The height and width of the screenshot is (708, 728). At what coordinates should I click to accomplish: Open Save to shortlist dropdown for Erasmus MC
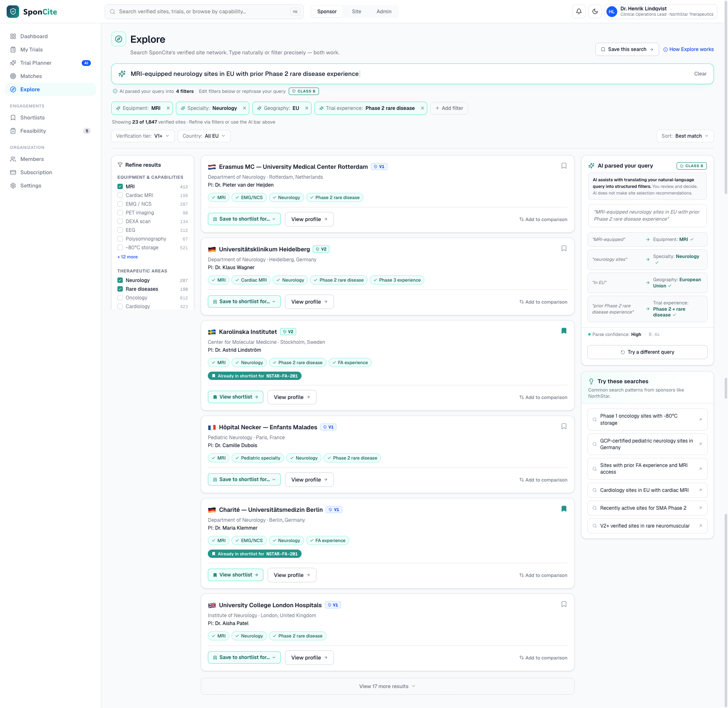coord(244,219)
